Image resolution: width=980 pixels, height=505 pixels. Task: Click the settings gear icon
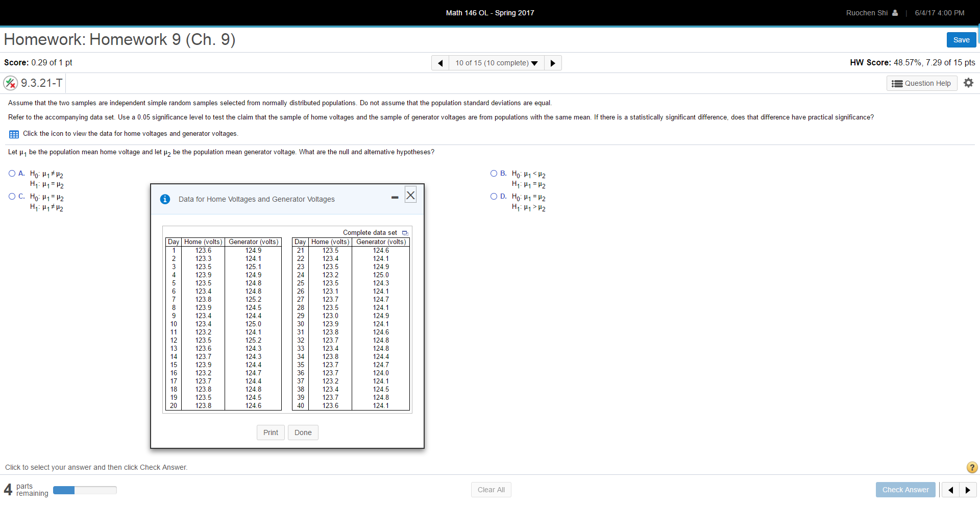[x=968, y=83]
